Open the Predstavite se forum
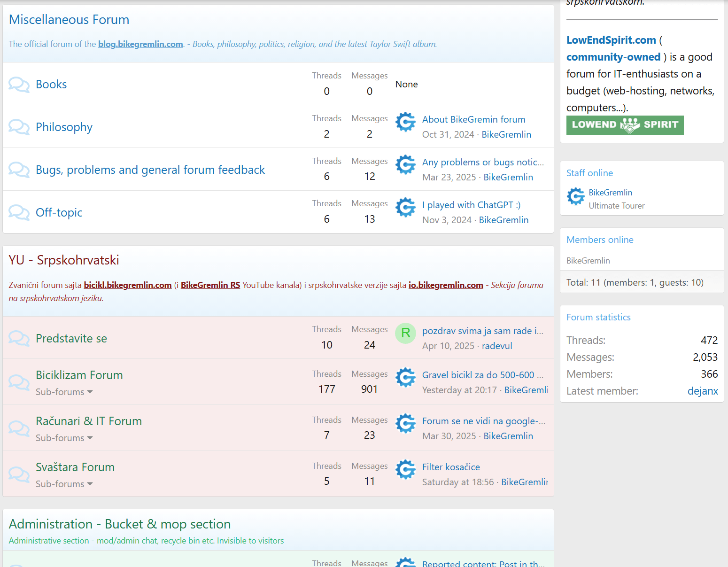The height and width of the screenshot is (567, 728). click(71, 339)
